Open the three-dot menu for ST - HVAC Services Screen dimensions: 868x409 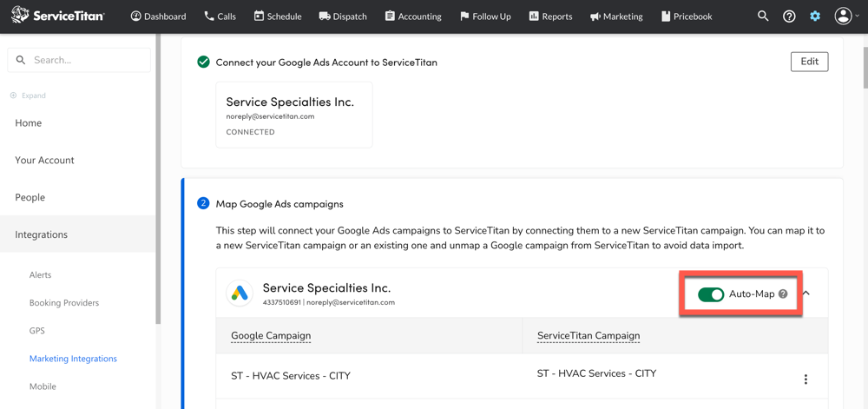point(806,379)
